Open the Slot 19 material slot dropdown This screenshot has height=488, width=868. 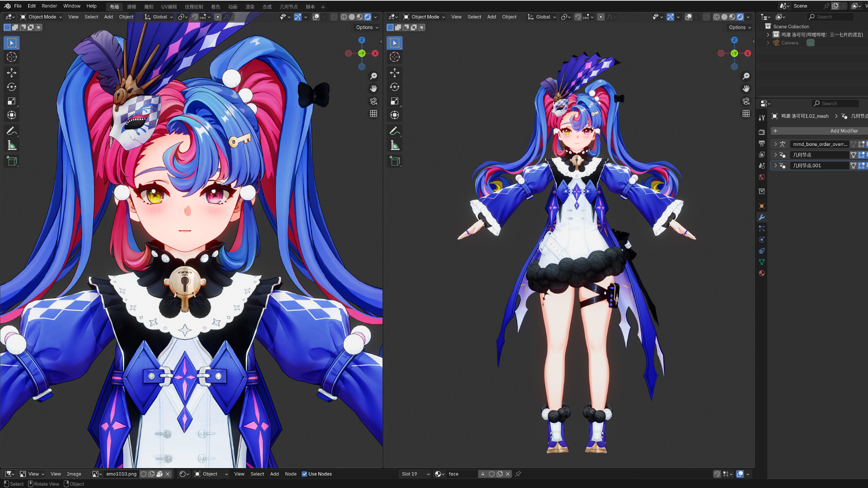(415, 474)
